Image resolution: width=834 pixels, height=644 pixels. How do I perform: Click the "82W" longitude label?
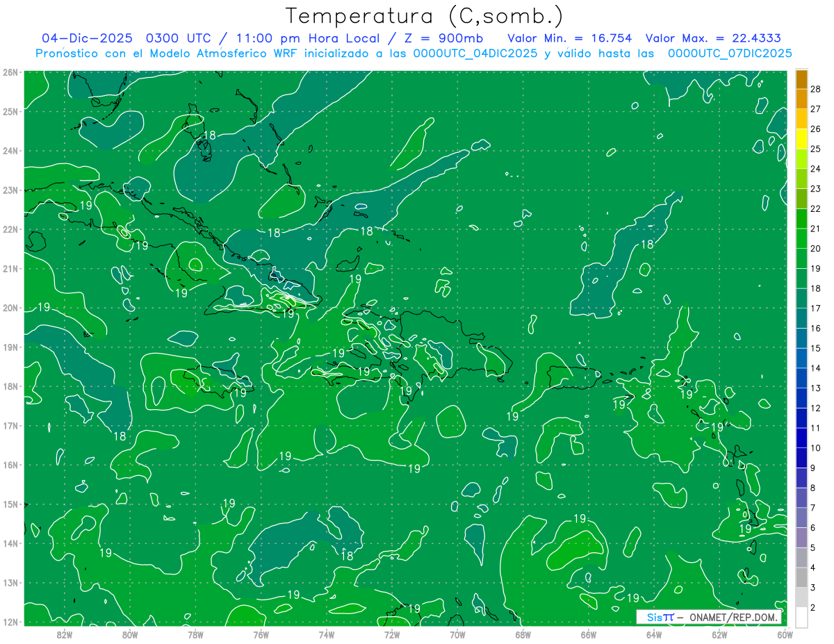click(x=65, y=634)
